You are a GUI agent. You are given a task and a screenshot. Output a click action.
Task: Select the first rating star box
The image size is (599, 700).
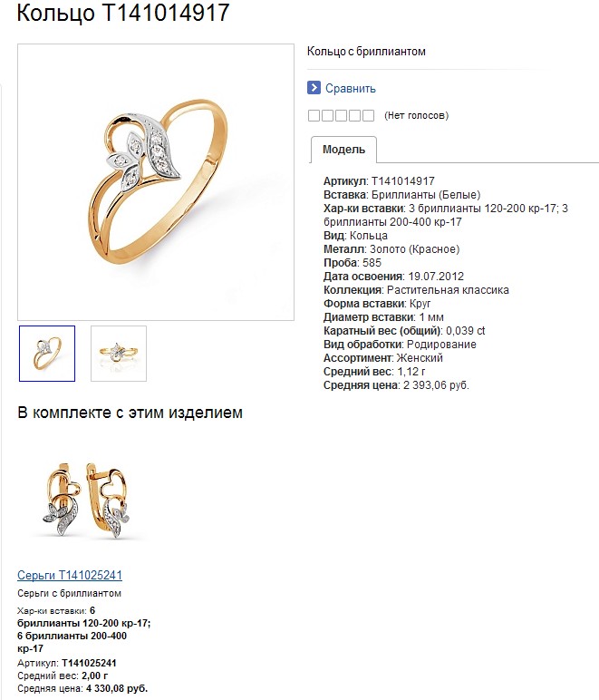point(314,116)
